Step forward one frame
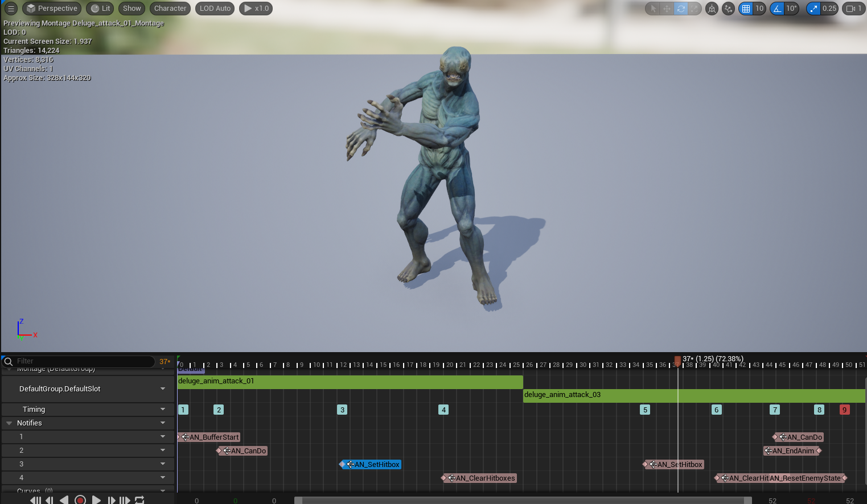The image size is (867, 504). 112,500
